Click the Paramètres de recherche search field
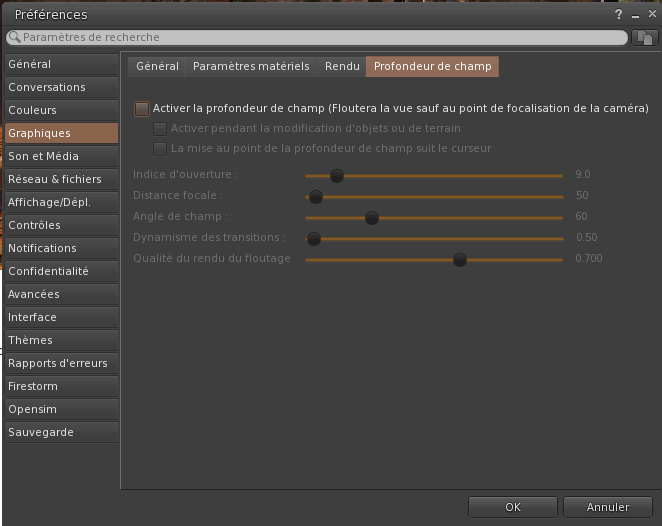This screenshot has width=662, height=526. point(320,38)
